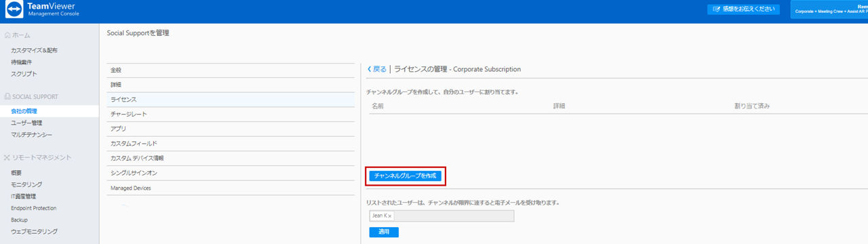Click the back chevron beside 戻る
Viewport: 868px width, 244px height.
coord(369,69)
